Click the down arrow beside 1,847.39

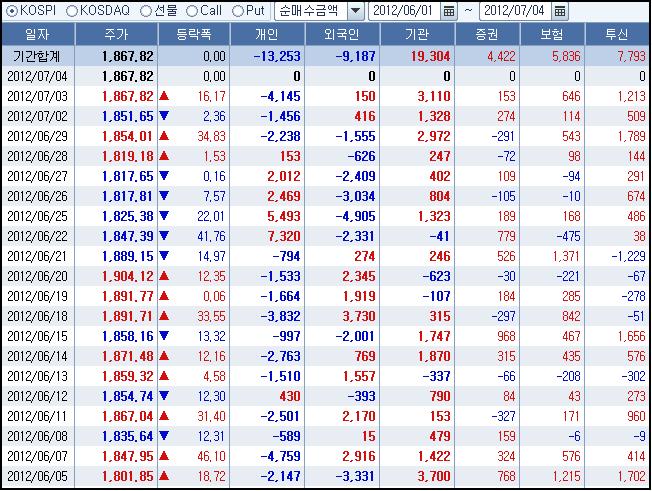(164, 235)
